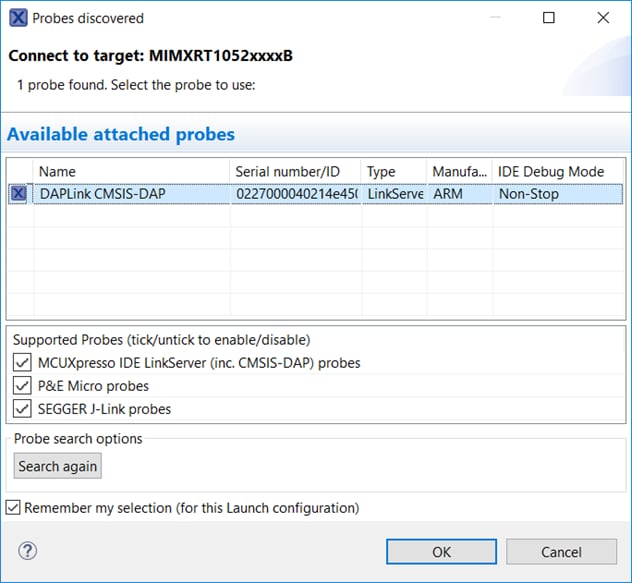
Task: Select the serial number cell starting 0227000040214e45
Action: (x=296, y=194)
